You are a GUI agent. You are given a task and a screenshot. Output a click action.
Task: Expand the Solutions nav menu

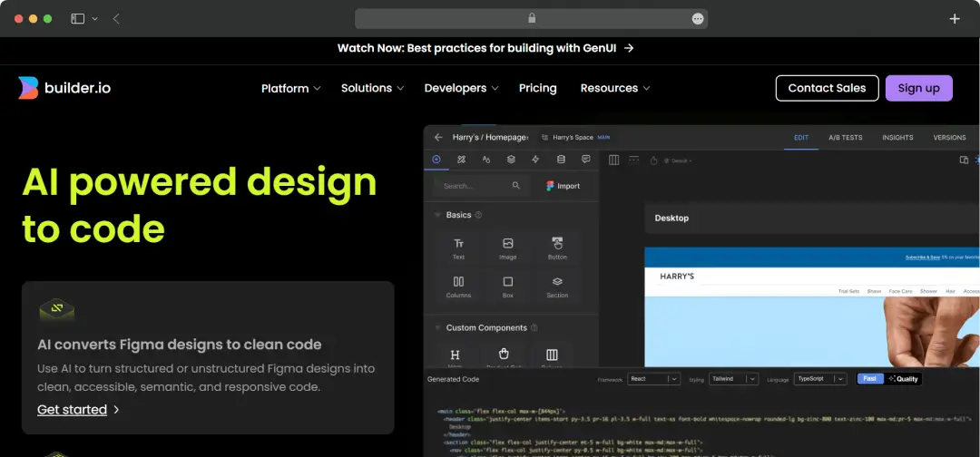[x=373, y=88]
